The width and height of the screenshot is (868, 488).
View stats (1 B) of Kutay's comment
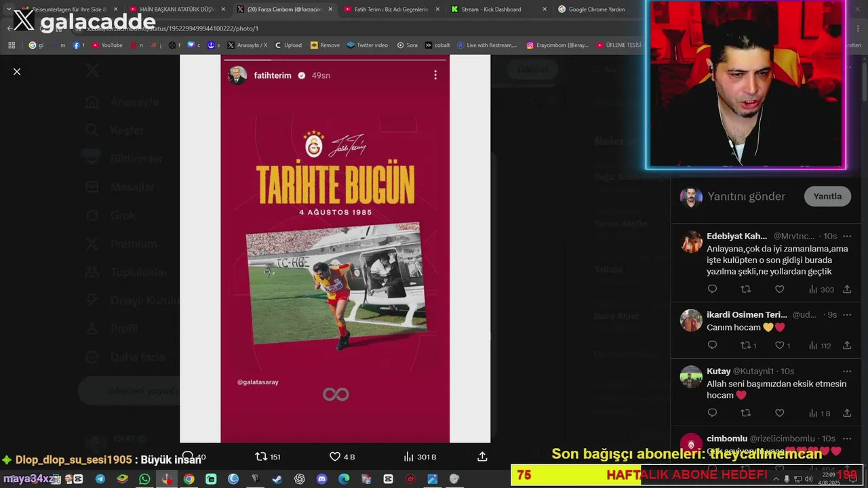pos(820,413)
